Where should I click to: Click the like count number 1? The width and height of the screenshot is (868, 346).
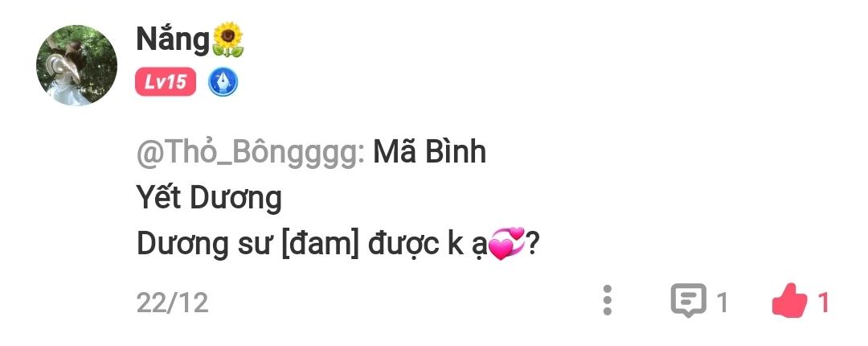click(x=823, y=303)
